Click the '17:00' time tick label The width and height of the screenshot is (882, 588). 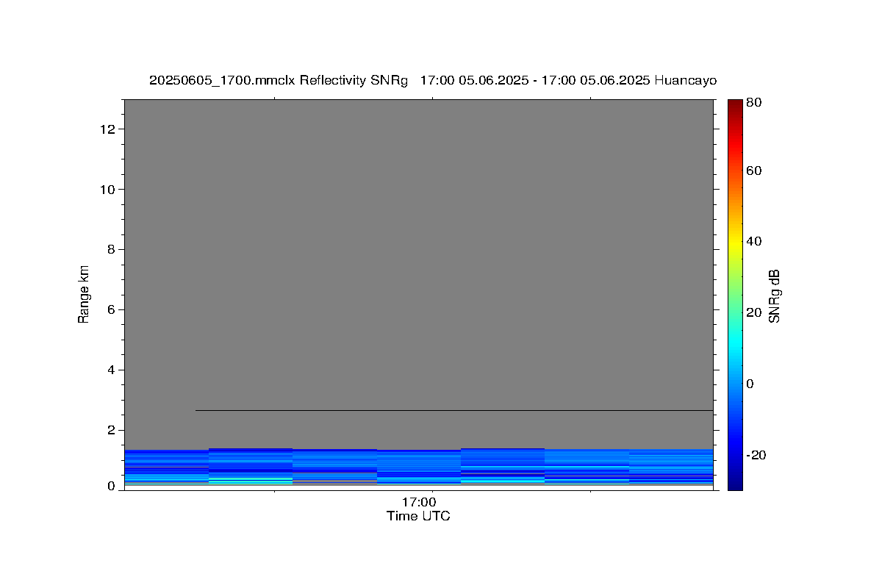(x=418, y=503)
